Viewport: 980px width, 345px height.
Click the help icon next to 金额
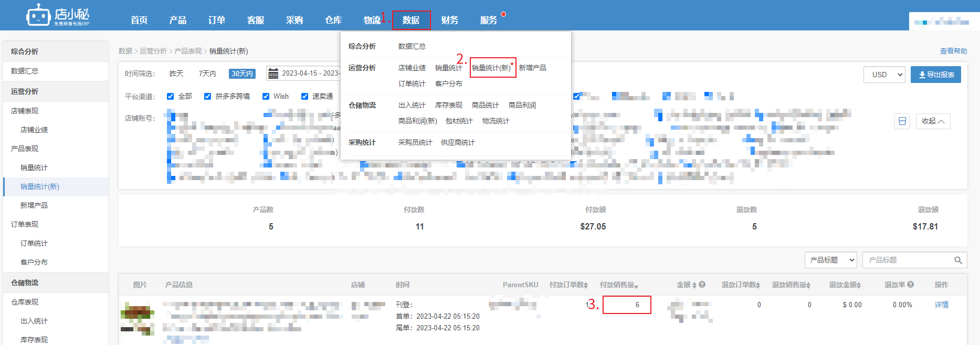pos(702,285)
